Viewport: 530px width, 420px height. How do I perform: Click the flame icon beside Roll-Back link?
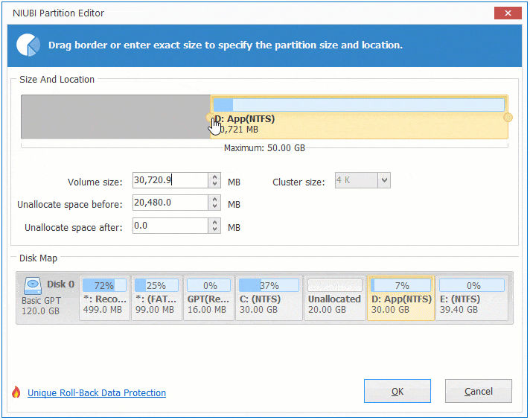(x=16, y=392)
